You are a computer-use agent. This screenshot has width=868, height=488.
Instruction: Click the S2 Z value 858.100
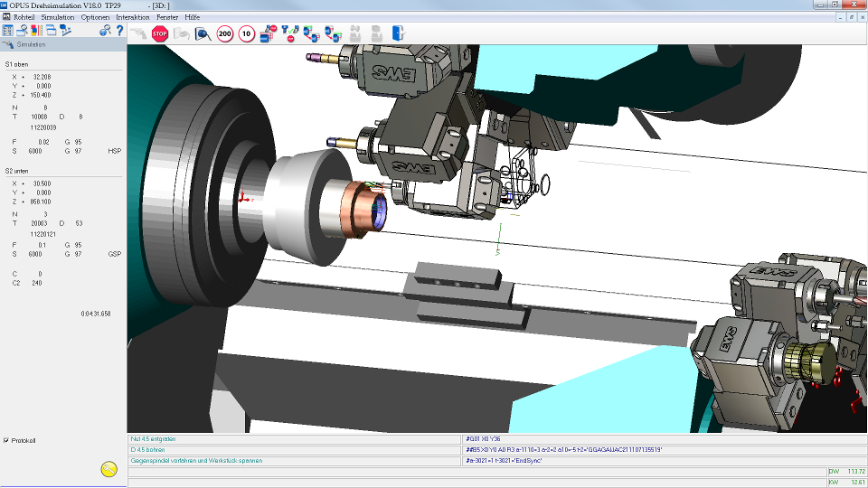(x=41, y=202)
